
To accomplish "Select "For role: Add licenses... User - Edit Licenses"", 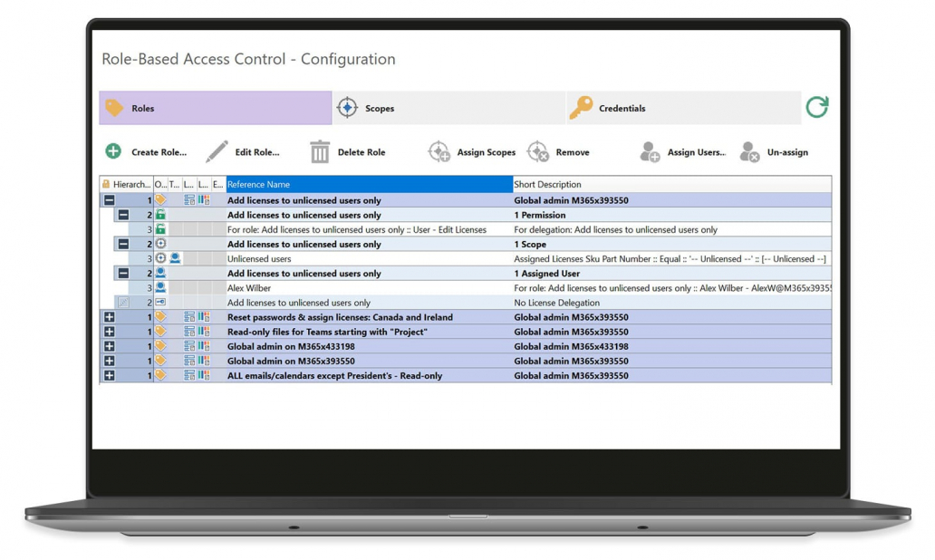I will pos(357,229).
